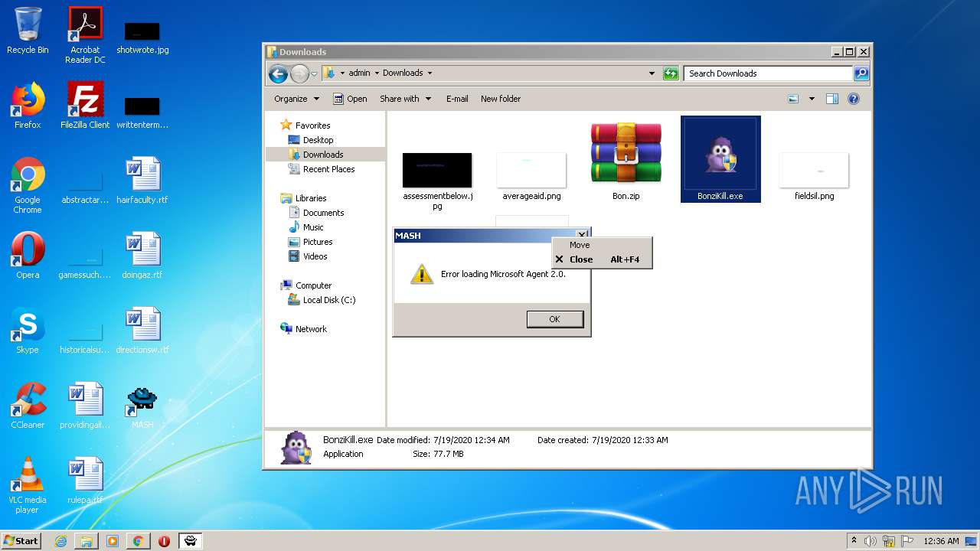Select hairfaculty.rtf desktop file

pyautogui.click(x=142, y=181)
